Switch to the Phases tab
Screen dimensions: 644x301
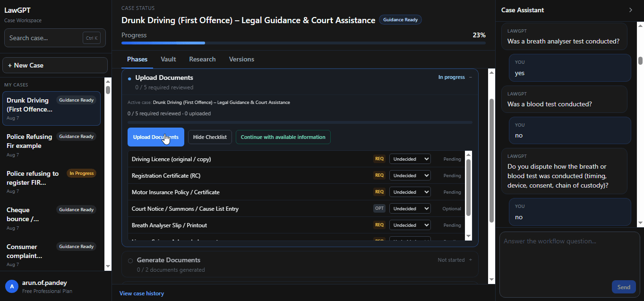coord(137,59)
